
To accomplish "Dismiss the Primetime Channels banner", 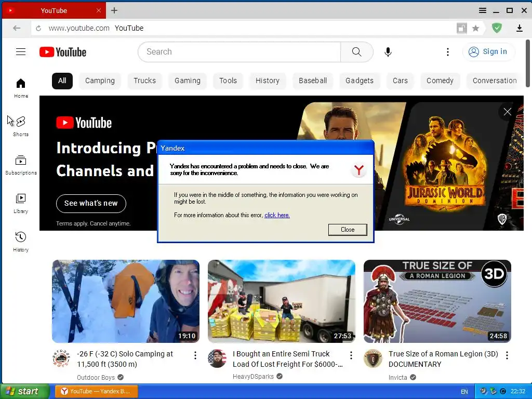I will coord(507,112).
